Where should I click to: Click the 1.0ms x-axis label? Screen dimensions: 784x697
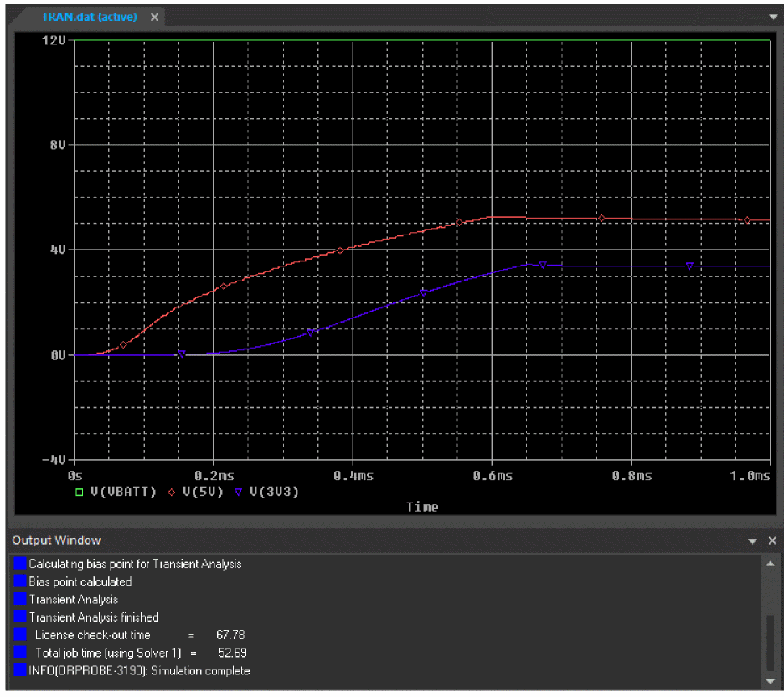coord(750,476)
